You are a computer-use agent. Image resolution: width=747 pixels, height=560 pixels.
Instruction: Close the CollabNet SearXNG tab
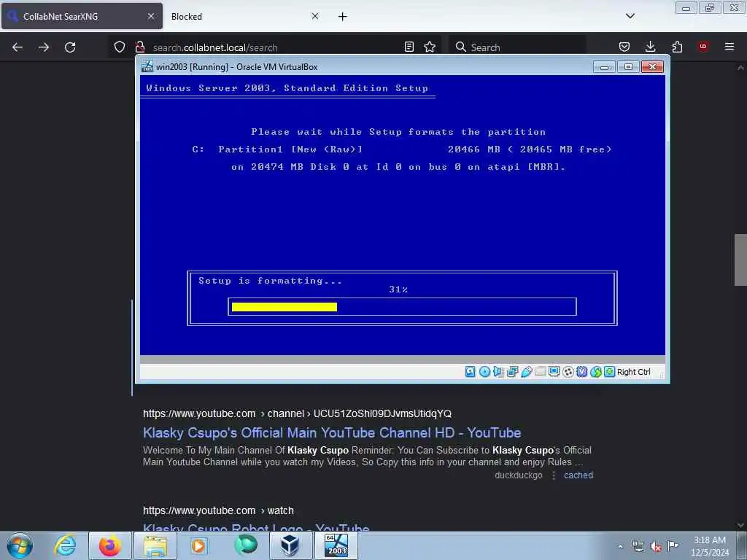[x=151, y=16]
